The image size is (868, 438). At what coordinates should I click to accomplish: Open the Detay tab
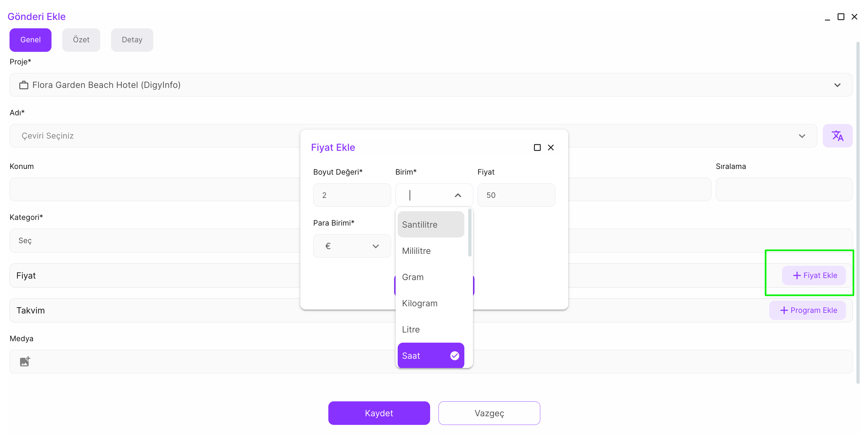pos(132,40)
